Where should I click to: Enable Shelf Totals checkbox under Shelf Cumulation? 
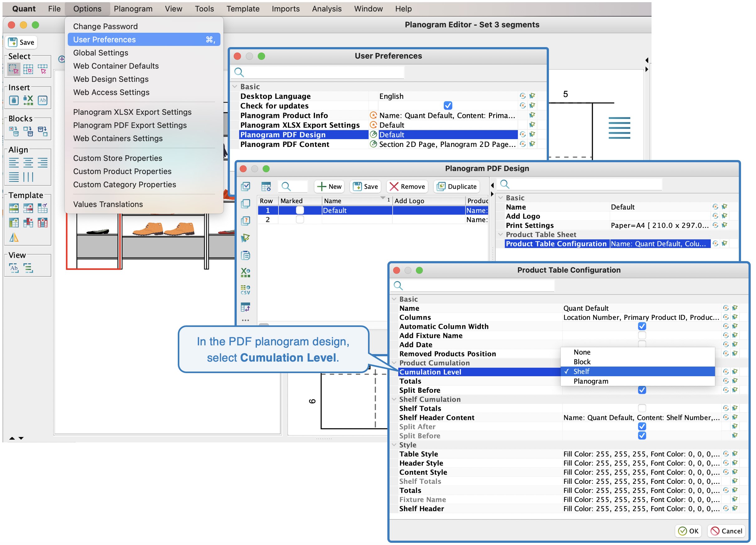point(642,408)
